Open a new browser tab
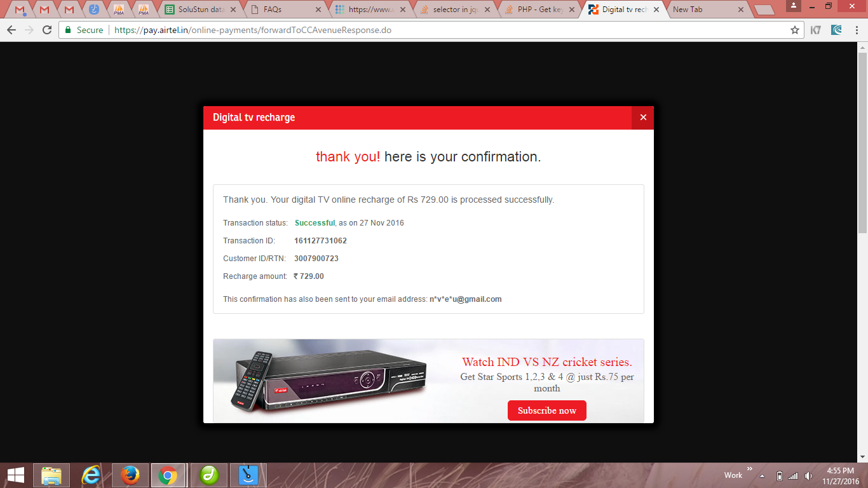 [764, 10]
